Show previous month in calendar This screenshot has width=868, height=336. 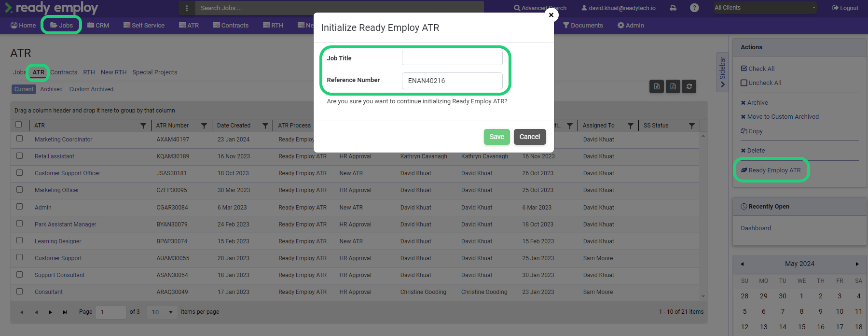pos(742,264)
